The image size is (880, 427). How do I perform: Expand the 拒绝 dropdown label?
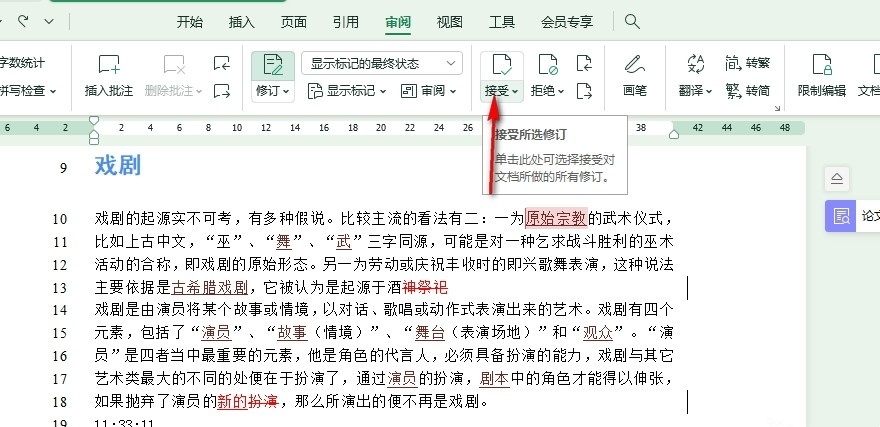click(548, 90)
